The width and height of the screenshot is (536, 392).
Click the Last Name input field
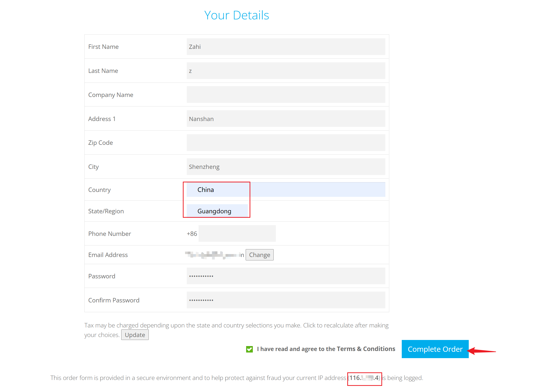(x=286, y=71)
